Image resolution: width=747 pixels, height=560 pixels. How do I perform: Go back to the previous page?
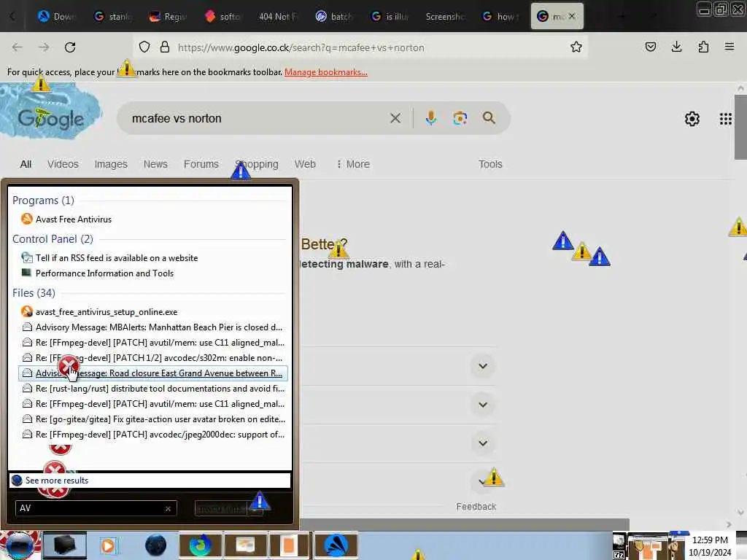18,47
